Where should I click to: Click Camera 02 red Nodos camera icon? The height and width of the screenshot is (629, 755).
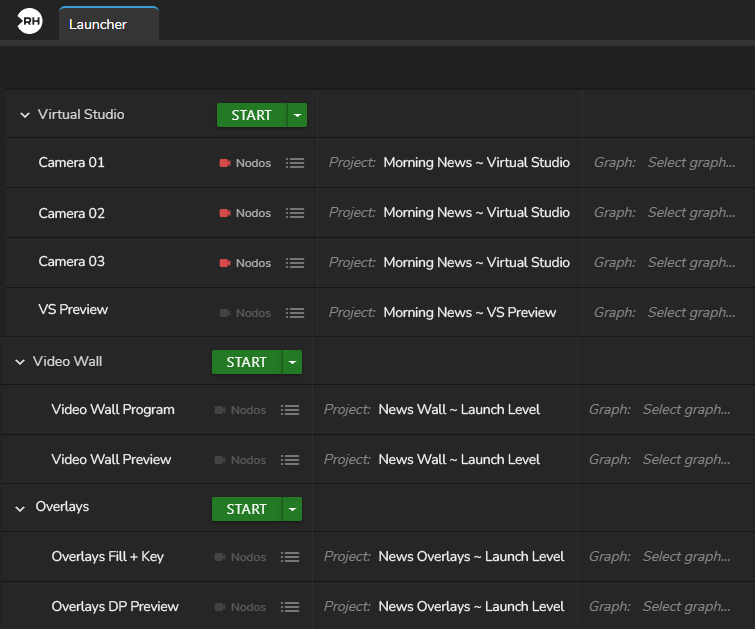pos(225,213)
